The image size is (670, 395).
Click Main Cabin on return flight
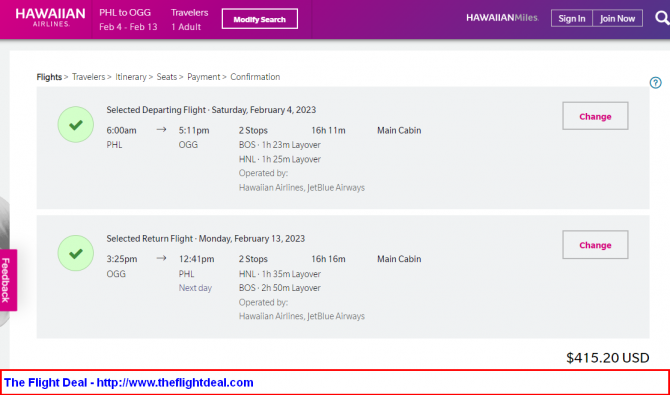pyautogui.click(x=399, y=259)
